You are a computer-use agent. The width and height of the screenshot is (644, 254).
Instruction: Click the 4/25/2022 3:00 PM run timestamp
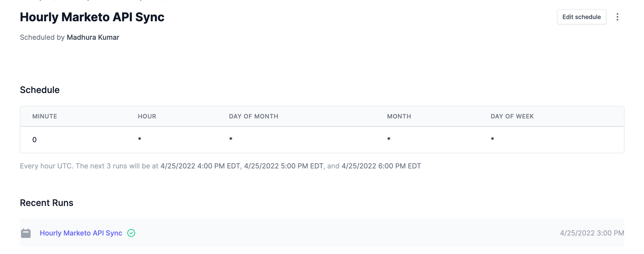coord(592,233)
